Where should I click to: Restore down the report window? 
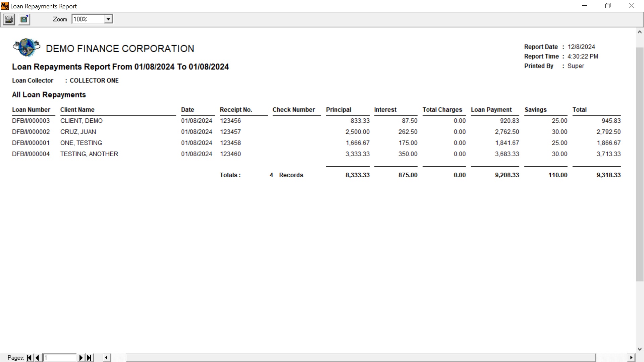(608, 6)
